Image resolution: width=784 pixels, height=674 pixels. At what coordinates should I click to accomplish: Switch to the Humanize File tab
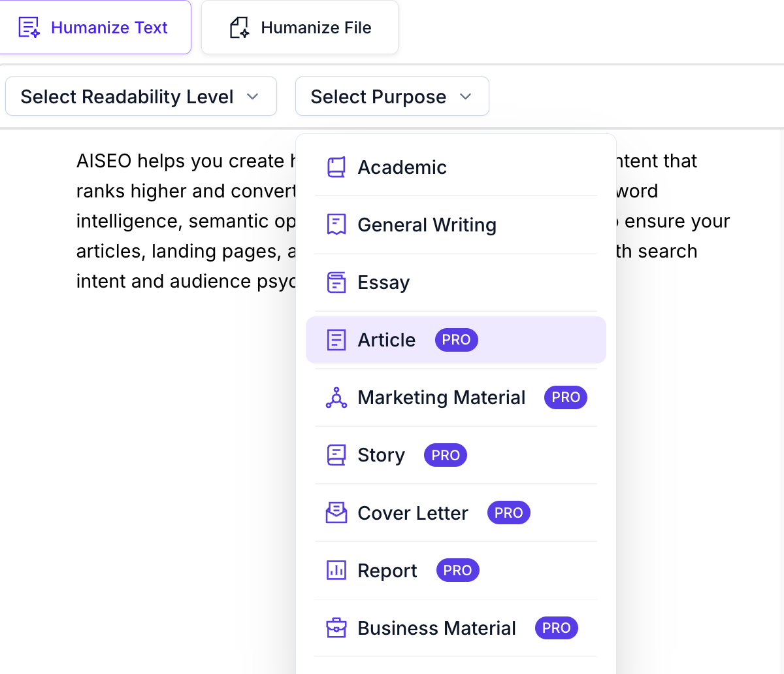[300, 27]
